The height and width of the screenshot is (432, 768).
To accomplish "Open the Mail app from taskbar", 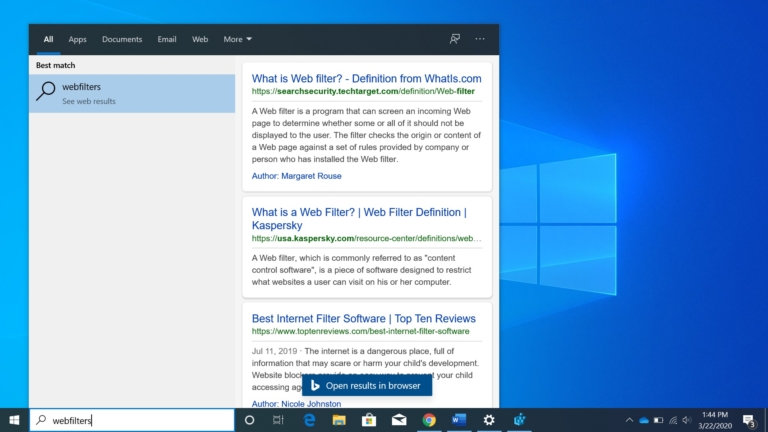I will point(399,420).
